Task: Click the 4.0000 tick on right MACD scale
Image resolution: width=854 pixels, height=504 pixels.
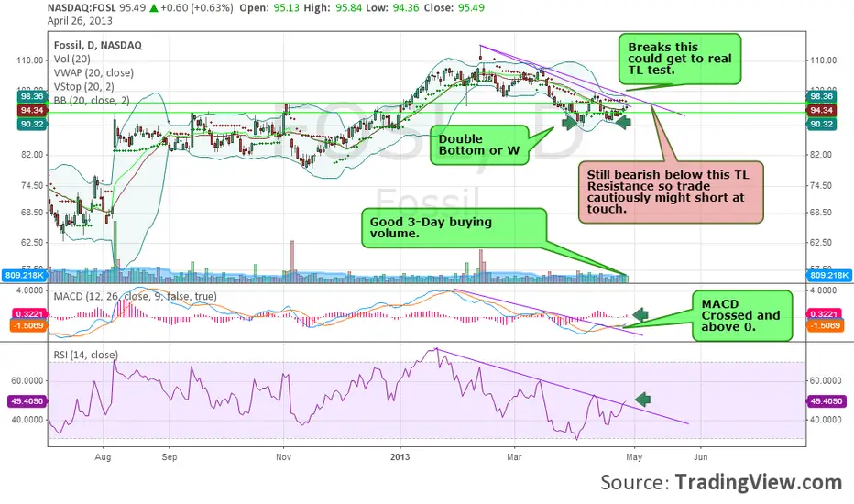Action: click(x=824, y=290)
